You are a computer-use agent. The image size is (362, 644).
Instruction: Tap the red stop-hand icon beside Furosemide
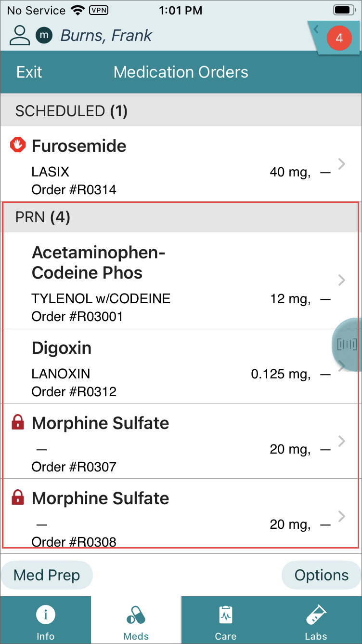(x=18, y=145)
